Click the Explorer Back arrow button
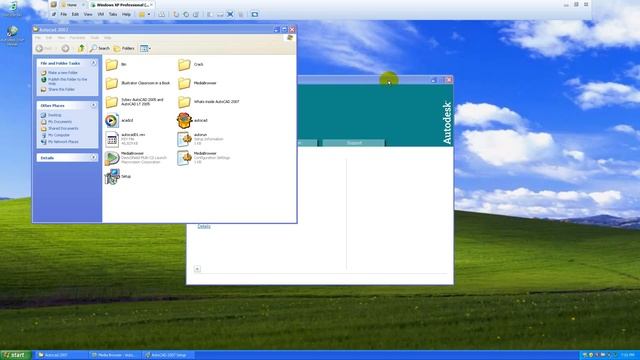This screenshot has height=360, width=640. point(40,49)
